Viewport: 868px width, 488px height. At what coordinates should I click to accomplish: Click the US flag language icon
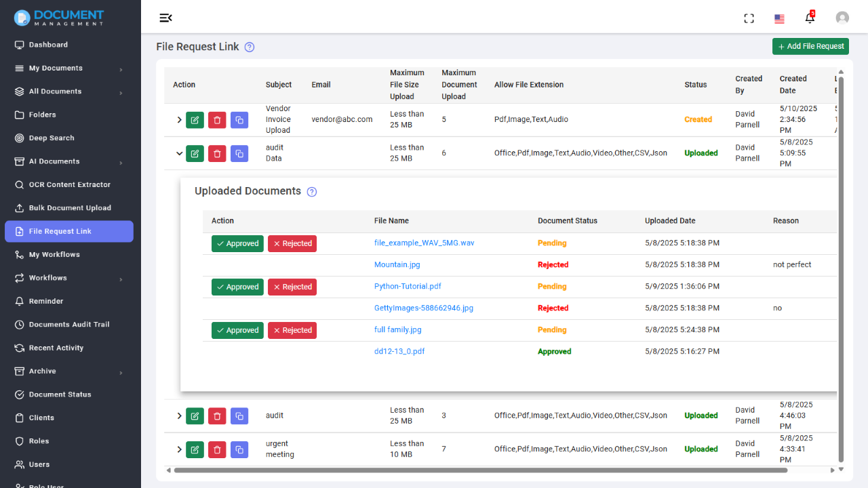778,19
